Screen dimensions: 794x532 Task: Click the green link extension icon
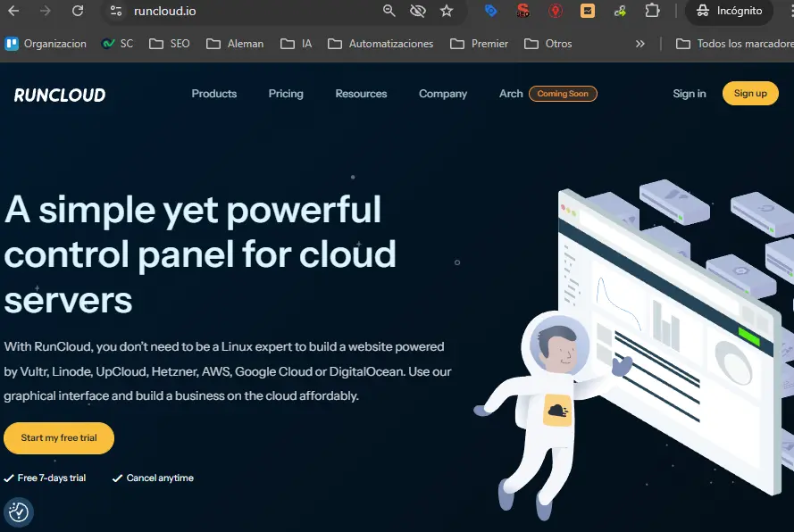(620, 12)
